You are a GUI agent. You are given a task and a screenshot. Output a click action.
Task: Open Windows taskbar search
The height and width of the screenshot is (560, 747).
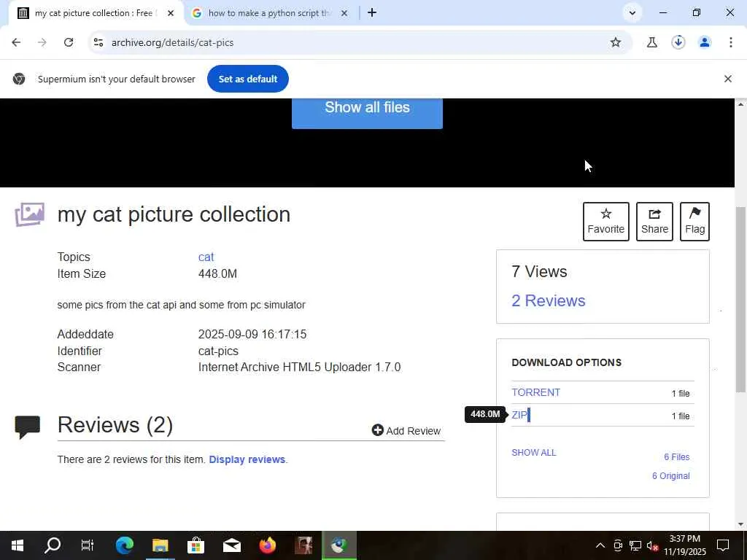(53, 545)
